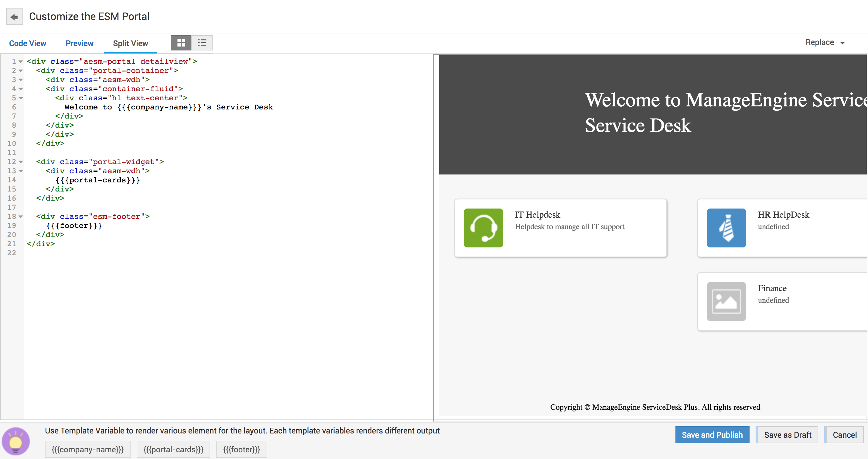Open the IT Helpdesk card title
Viewport: 868px width, 459px height.
[x=538, y=215]
